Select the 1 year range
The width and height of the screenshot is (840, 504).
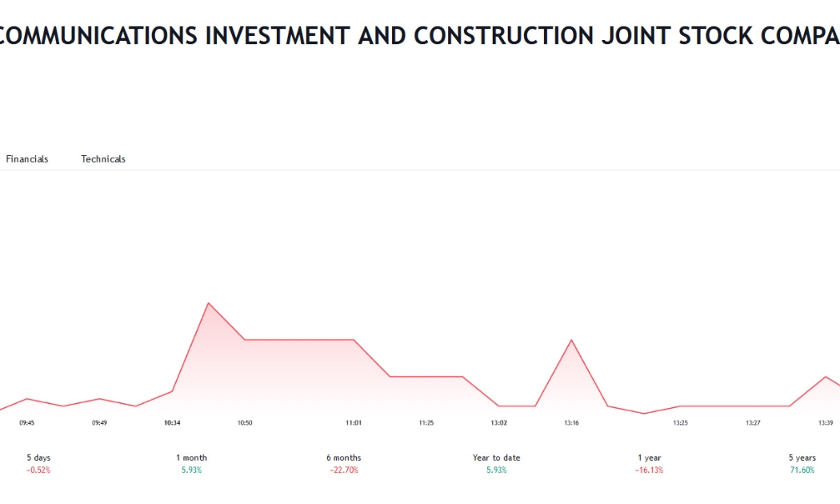click(650, 464)
